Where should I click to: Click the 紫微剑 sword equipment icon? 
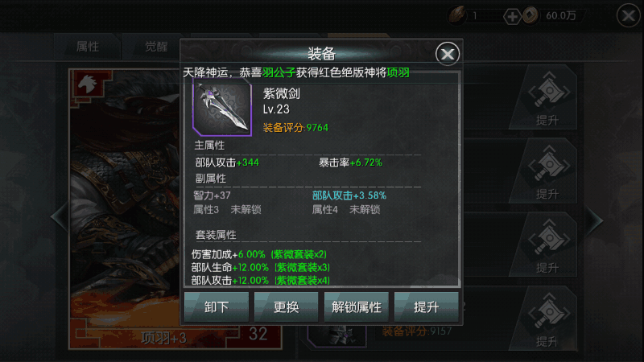click(x=222, y=109)
